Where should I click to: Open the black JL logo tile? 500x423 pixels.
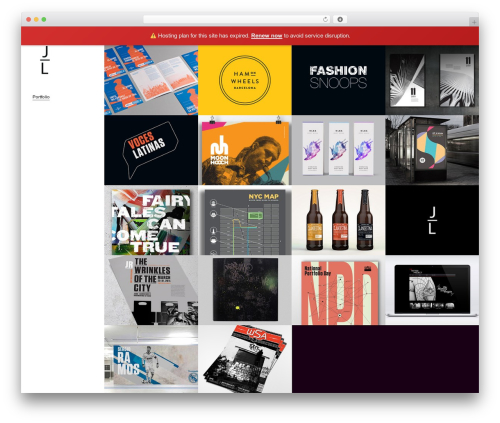click(x=432, y=220)
